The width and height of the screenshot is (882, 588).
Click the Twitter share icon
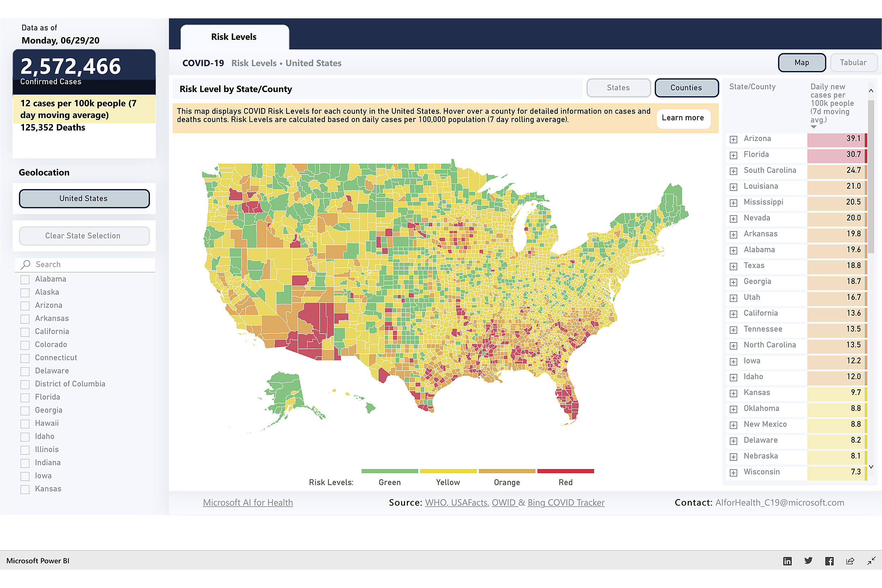click(x=808, y=561)
